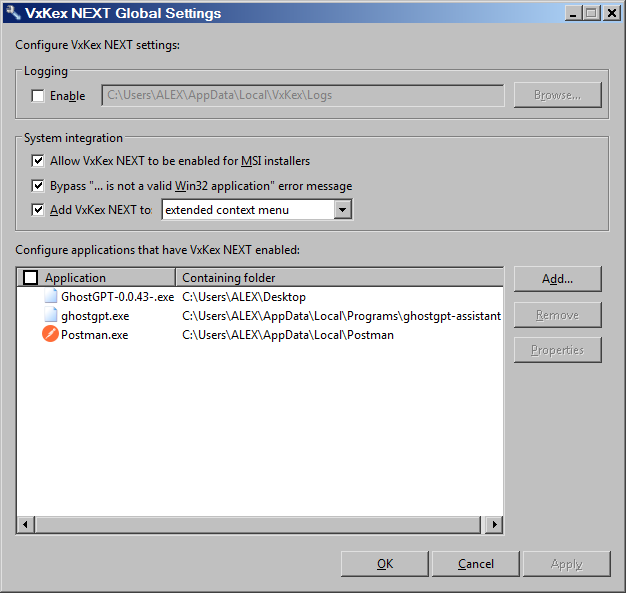
Task: Click the Apply button
Action: click(x=567, y=564)
